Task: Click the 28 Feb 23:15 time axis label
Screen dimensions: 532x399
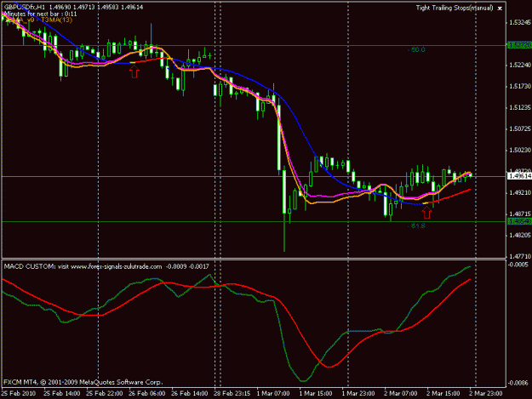Action: click(x=232, y=394)
